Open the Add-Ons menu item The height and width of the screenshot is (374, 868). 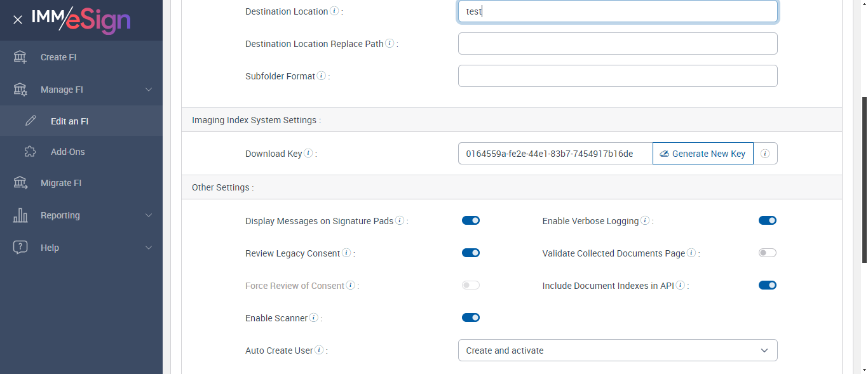coord(67,152)
